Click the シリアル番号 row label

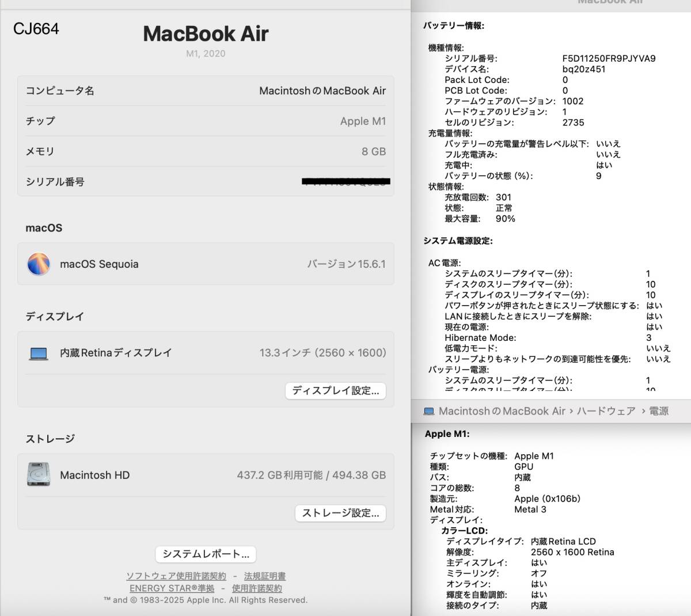55,182
